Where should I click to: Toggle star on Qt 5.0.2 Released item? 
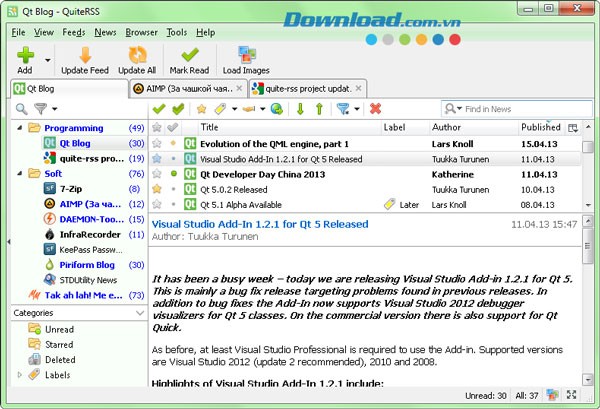[156, 188]
